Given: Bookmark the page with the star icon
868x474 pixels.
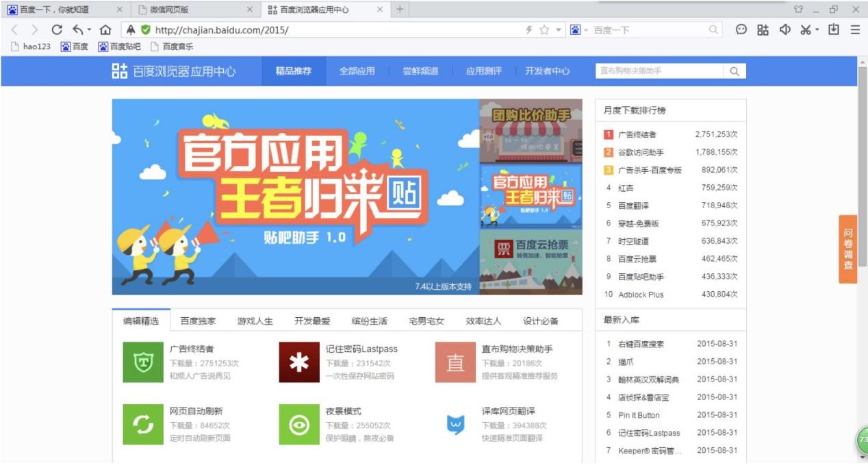Looking at the screenshot, I should coord(544,30).
